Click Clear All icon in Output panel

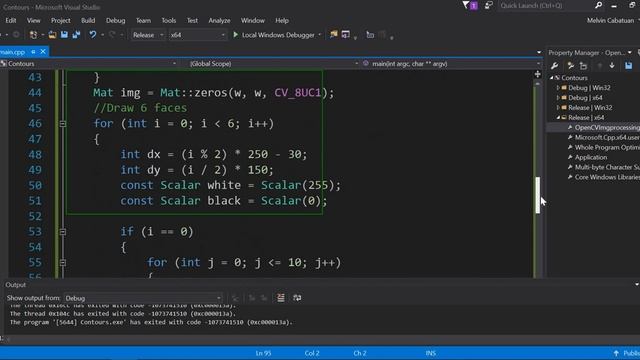pyautogui.click(x=281, y=298)
